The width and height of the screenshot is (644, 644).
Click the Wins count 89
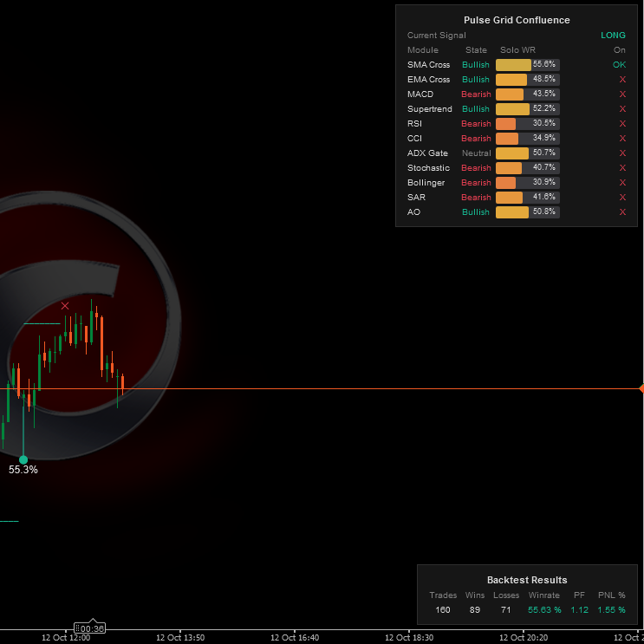click(x=475, y=610)
